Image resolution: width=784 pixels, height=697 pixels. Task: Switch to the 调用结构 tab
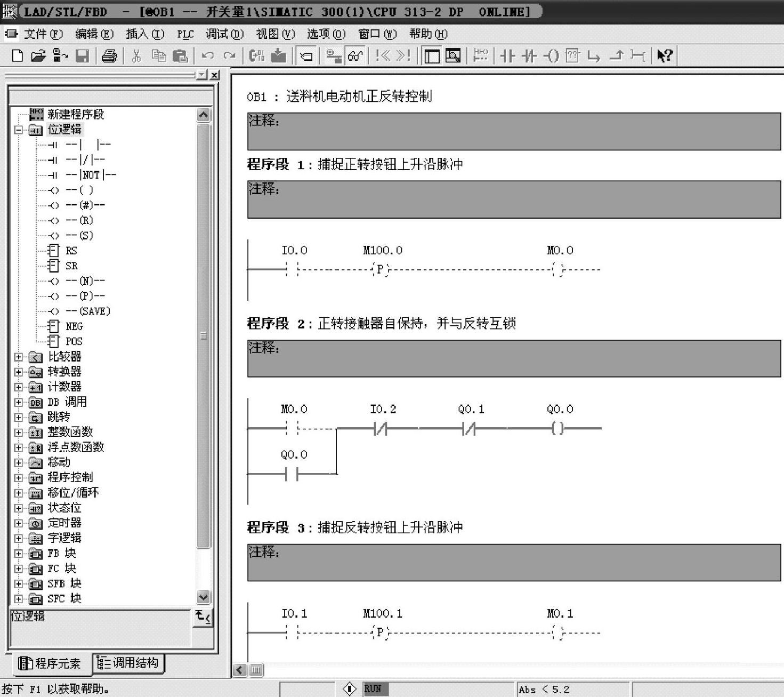128,663
